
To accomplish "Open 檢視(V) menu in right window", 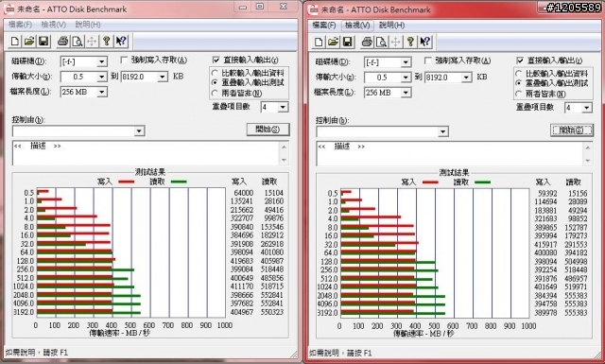I will coord(357,26).
